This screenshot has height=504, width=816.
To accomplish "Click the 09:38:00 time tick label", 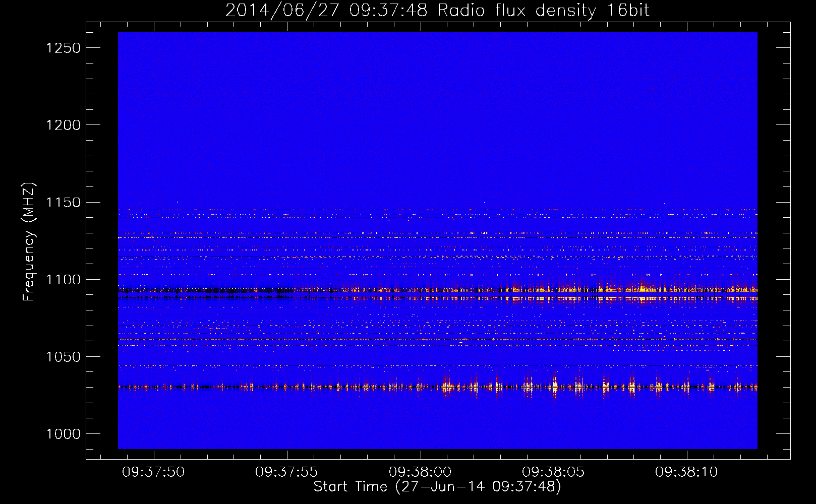I will pos(420,472).
